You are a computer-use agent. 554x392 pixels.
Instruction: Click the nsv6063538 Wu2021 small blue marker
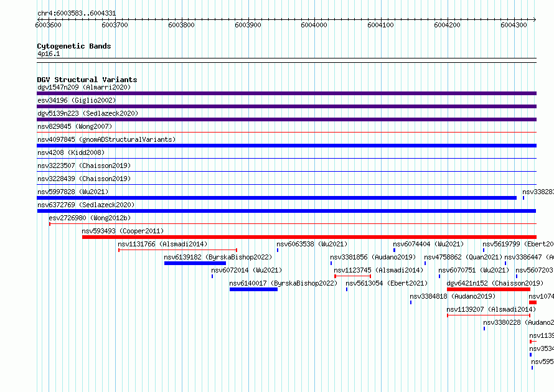pyautogui.click(x=278, y=250)
